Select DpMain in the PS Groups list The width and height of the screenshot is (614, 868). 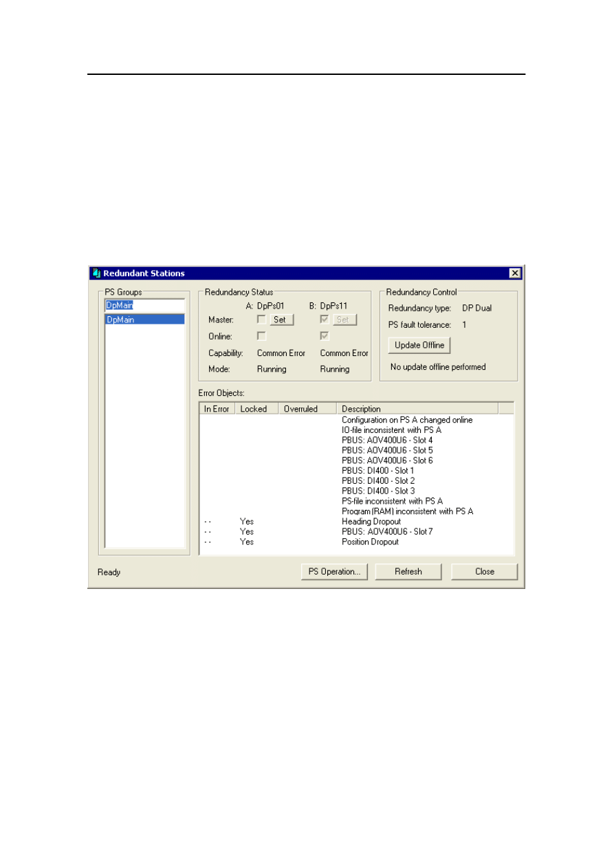(x=144, y=320)
